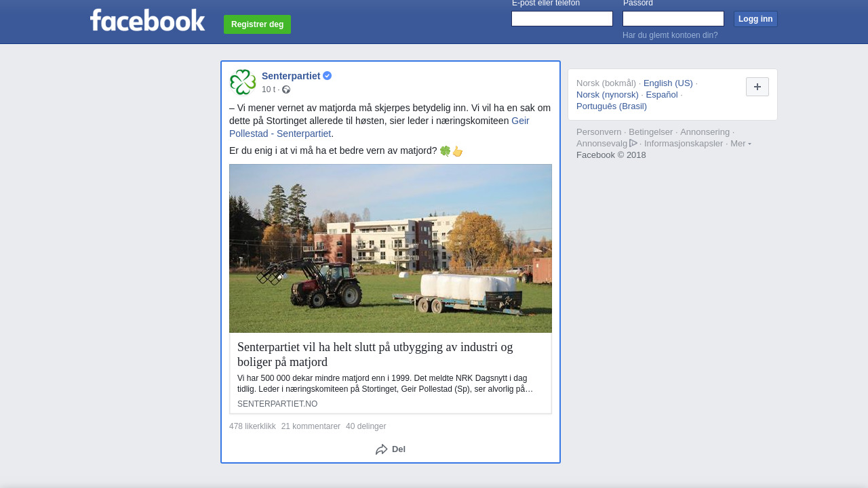Viewport: 868px width, 488px height.
Task: Open the 'Har du glemt kontoen din?' link
Action: (x=670, y=35)
